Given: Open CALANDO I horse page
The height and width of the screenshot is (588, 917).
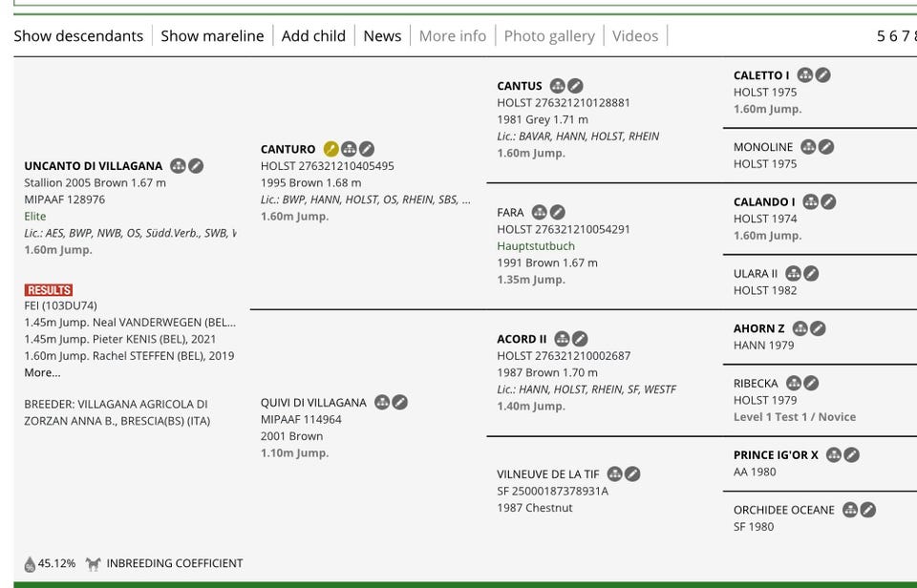Looking at the screenshot, I should pyautogui.click(x=764, y=201).
